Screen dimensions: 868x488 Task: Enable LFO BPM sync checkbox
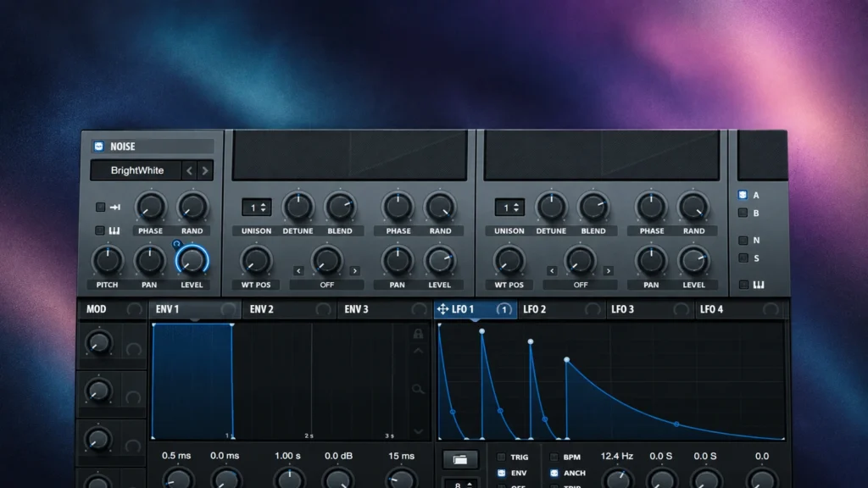pos(554,457)
